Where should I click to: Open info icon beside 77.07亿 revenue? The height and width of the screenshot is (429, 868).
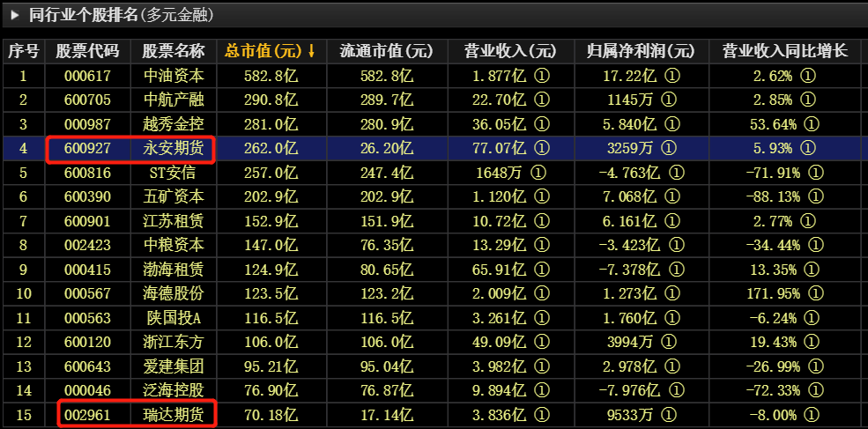tap(542, 148)
